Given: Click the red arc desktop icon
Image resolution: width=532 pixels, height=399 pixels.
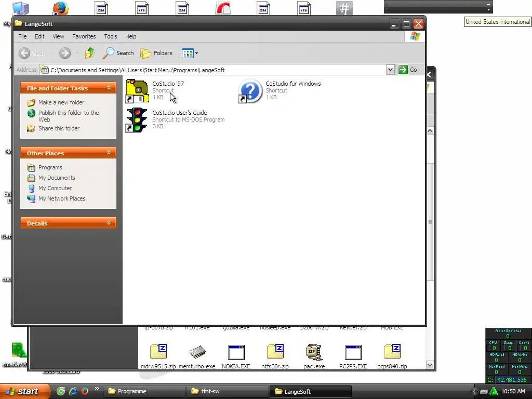Looking at the screenshot, I should 223,8.
